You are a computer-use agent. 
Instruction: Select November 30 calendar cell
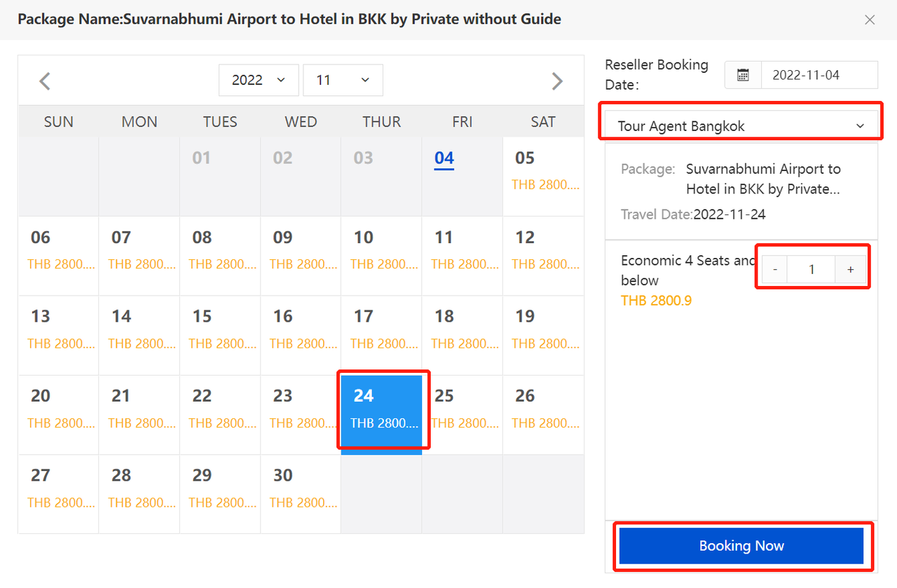coord(301,488)
